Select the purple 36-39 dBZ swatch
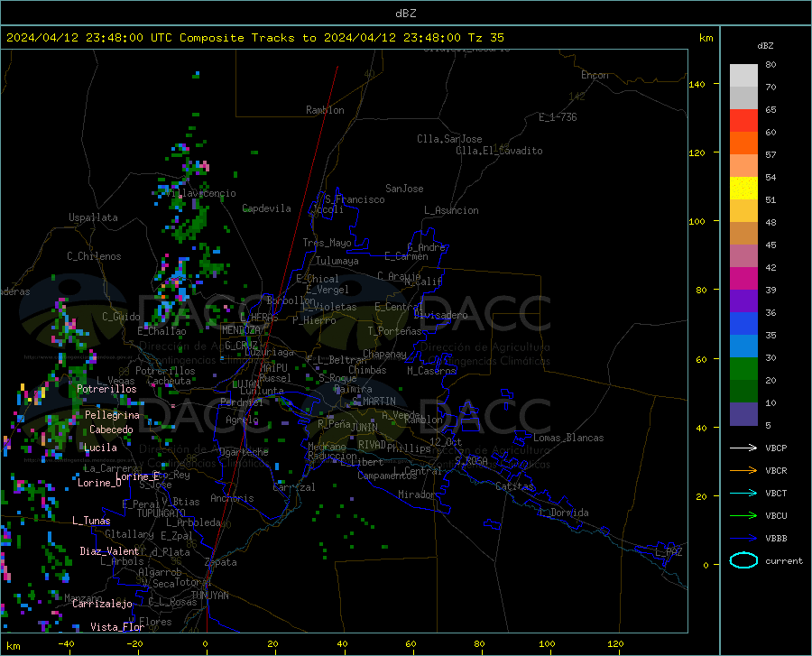The width and height of the screenshot is (812, 656). (x=743, y=301)
